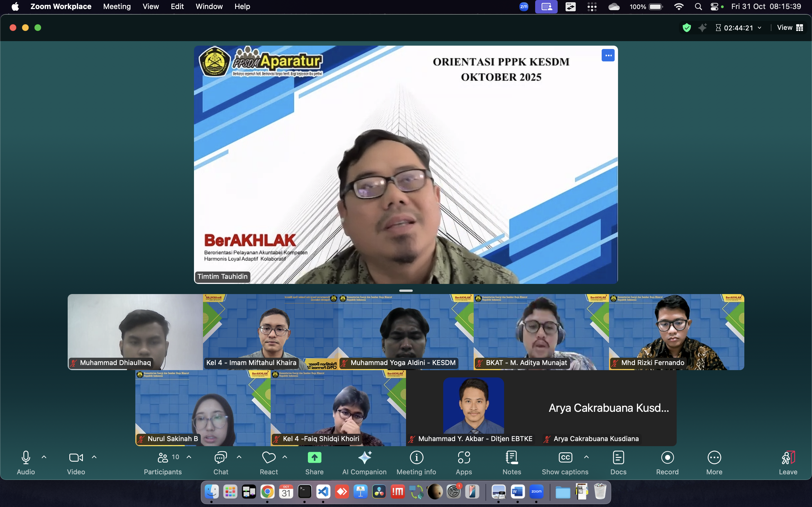
Task: Open the Chat panel
Action: 221,458
